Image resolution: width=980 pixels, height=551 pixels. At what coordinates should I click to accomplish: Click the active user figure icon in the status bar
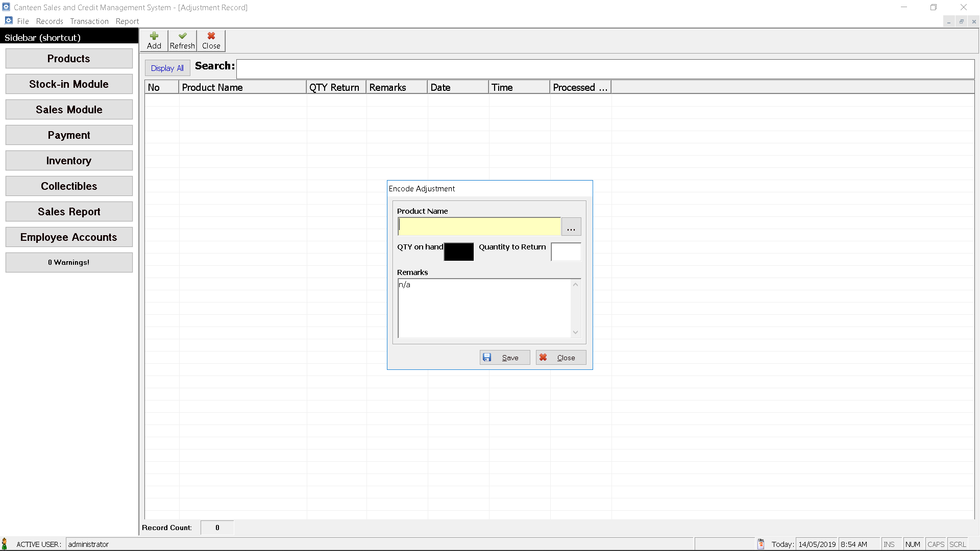pos(5,544)
